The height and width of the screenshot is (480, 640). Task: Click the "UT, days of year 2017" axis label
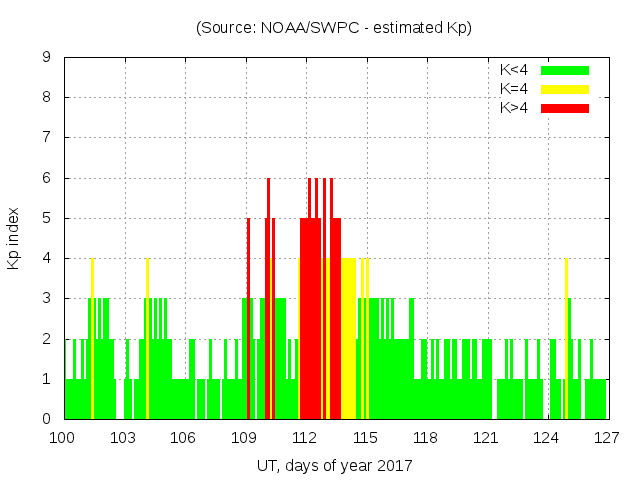(x=334, y=465)
